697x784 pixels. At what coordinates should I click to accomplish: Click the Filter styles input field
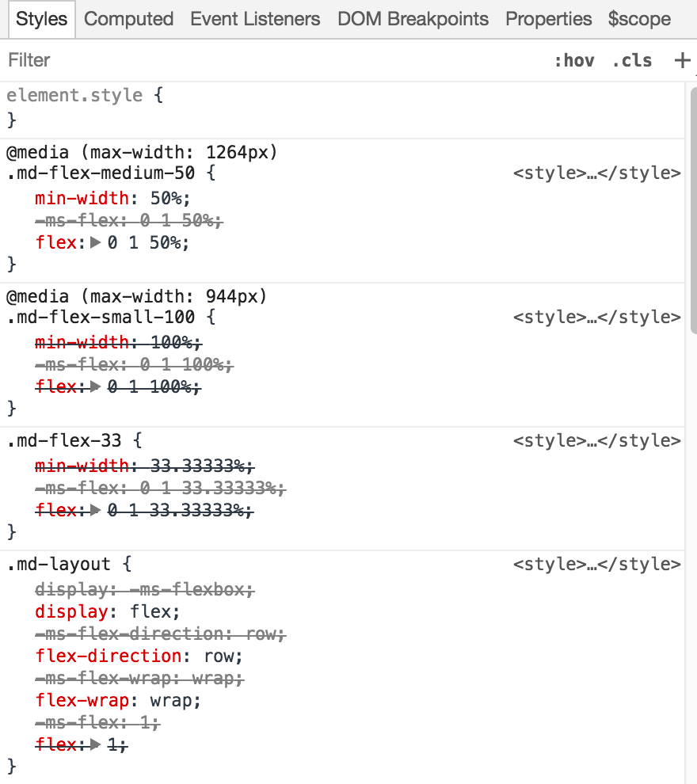(270, 60)
